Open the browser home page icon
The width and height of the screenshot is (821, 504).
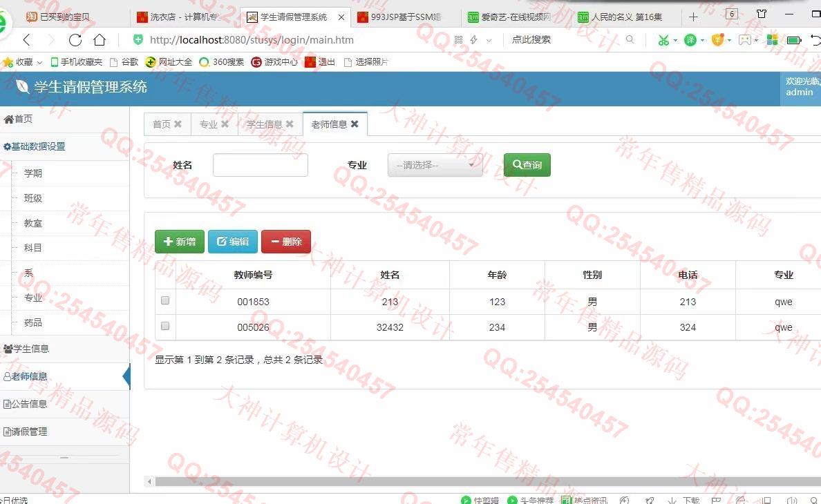click(100, 40)
